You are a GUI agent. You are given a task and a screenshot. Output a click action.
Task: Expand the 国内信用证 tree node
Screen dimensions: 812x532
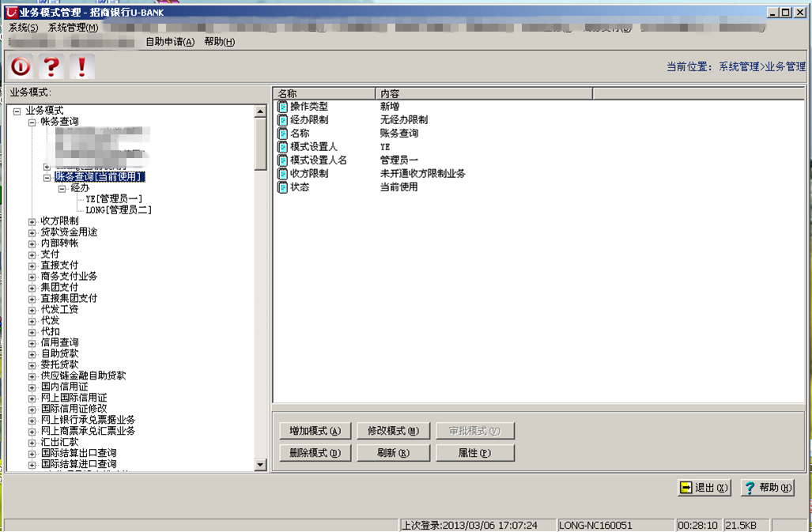[x=32, y=387]
